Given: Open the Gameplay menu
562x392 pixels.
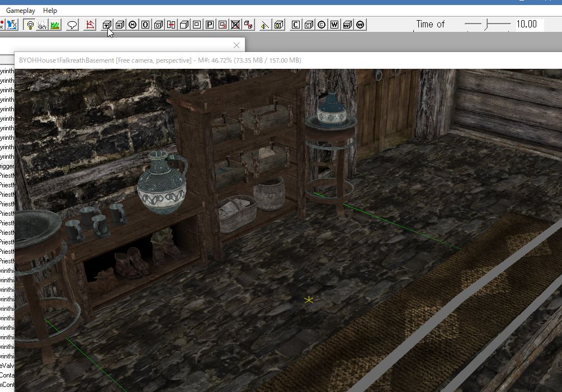Looking at the screenshot, I should (21, 11).
